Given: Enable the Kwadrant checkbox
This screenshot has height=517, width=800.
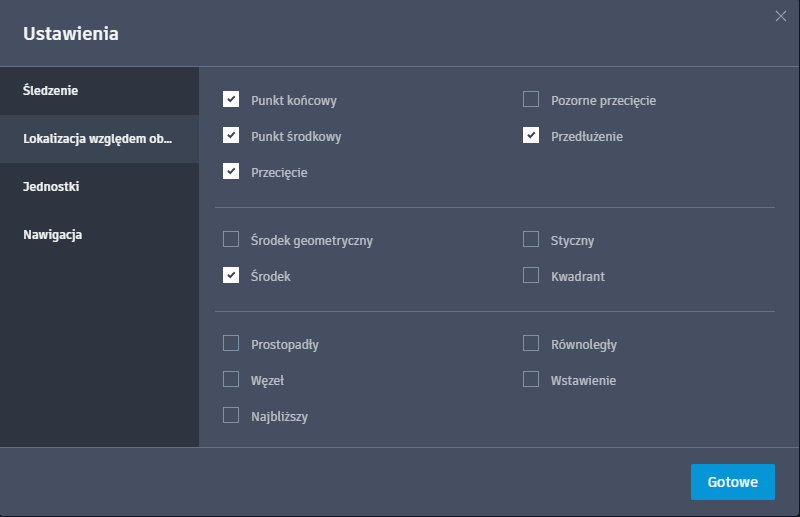Looking at the screenshot, I should pos(531,275).
